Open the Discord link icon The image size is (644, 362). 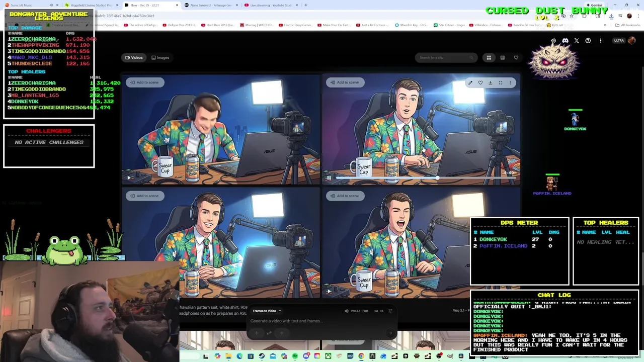point(565,41)
